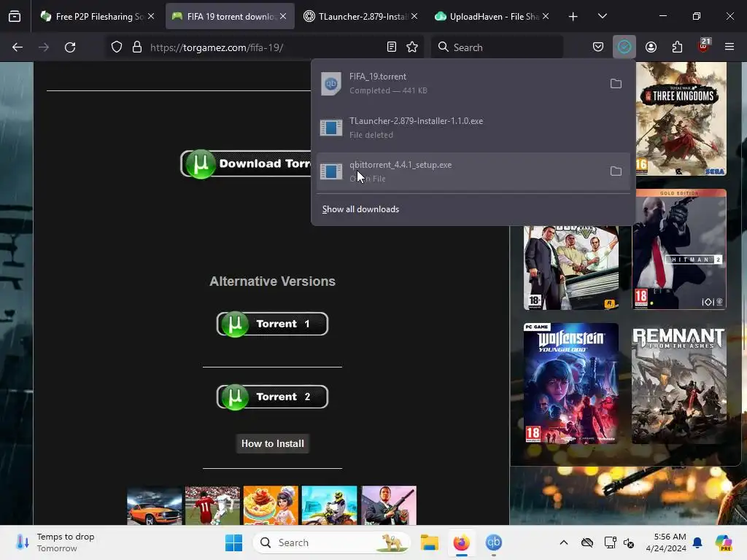
Task: Click the forward navigation arrow
Action: pyautogui.click(x=44, y=47)
